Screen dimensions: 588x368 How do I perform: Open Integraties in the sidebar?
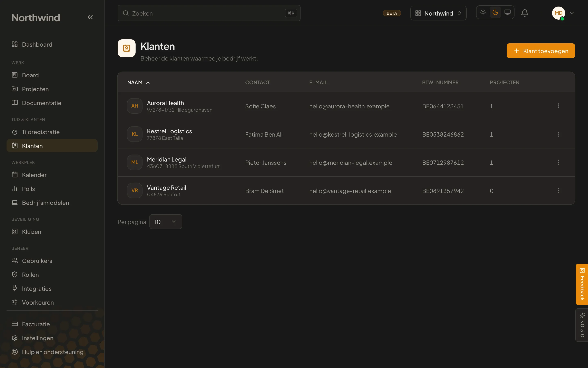coord(52,288)
